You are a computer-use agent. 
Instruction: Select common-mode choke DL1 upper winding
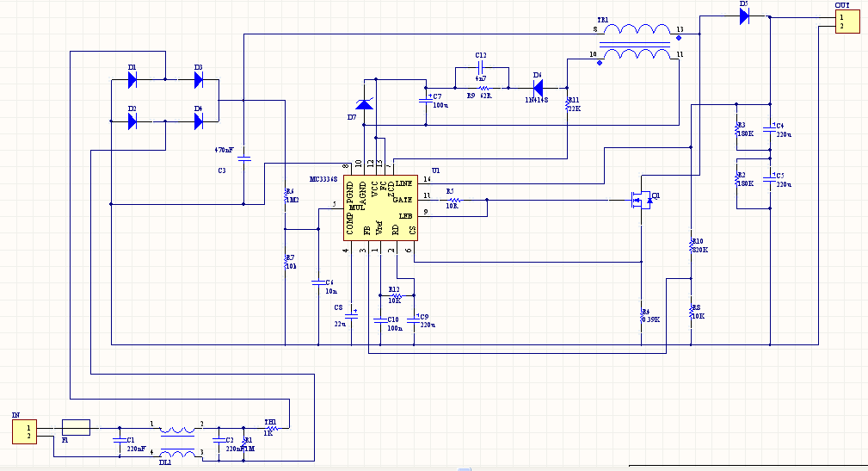(177, 429)
